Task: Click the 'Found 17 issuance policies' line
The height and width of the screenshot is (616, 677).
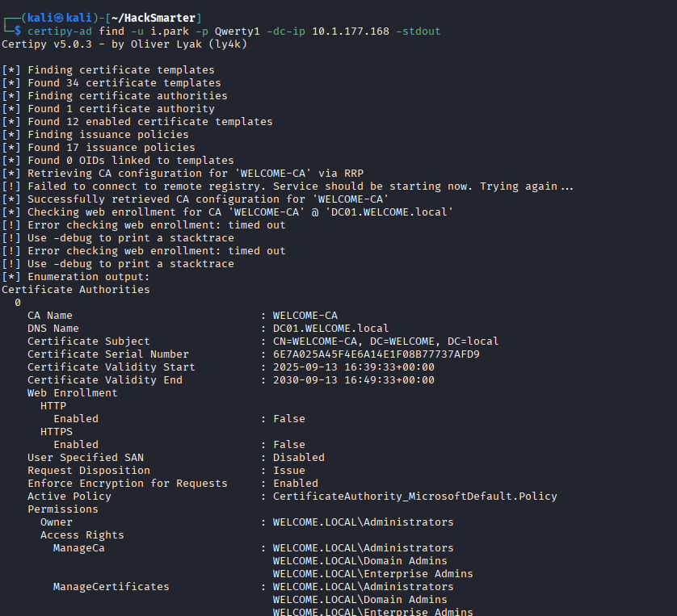Action: click(111, 147)
